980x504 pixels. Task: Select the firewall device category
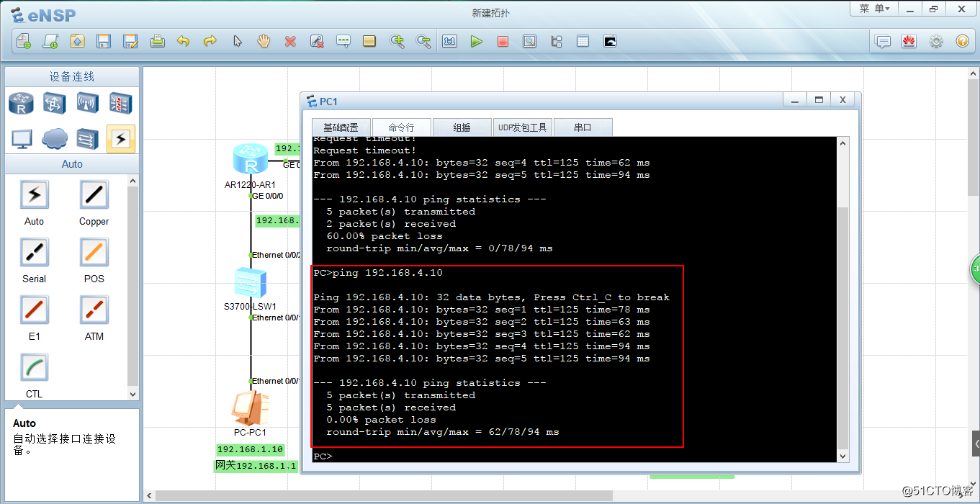(121, 103)
